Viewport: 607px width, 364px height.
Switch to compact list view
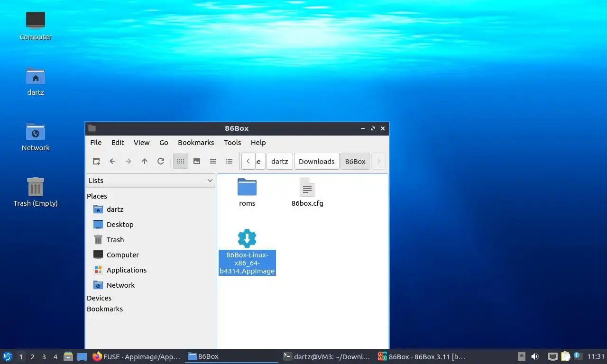click(x=213, y=161)
